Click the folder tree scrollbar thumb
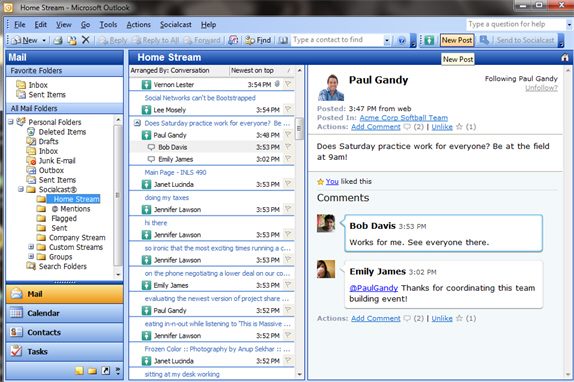This screenshot has height=382, width=574. point(118,195)
